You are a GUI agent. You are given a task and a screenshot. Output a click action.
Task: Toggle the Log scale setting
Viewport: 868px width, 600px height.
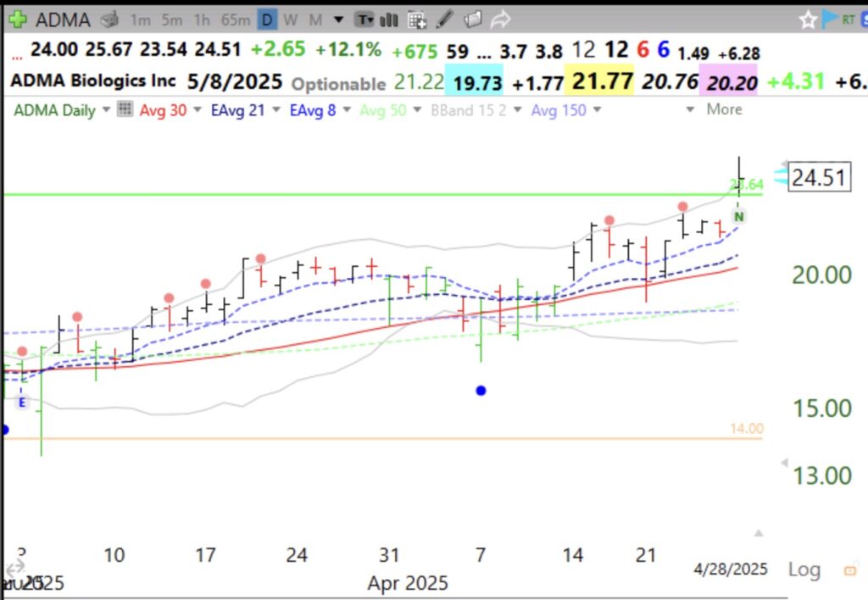click(804, 570)
